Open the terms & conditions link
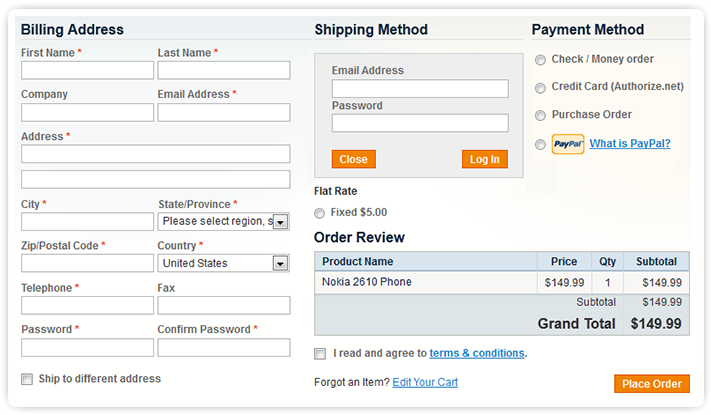 tap(477, 353)
